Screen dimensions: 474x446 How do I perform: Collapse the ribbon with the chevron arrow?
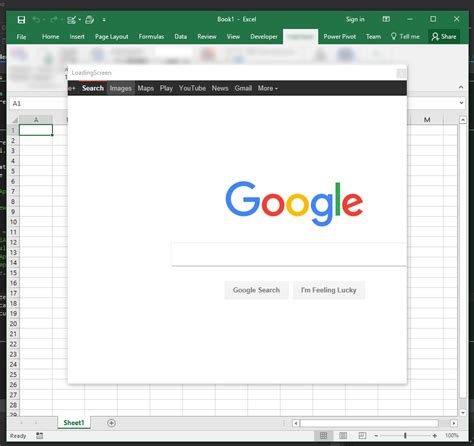click(461, 87)
